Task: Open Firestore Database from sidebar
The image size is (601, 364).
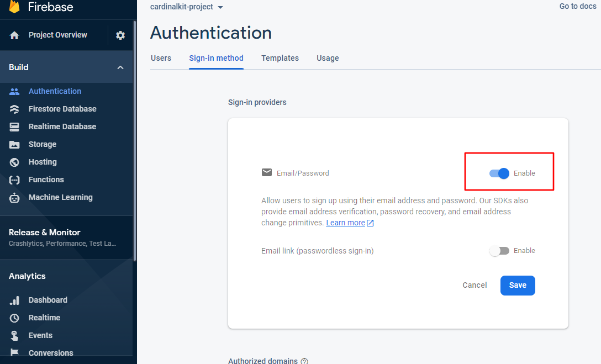Action: [62, 108]
